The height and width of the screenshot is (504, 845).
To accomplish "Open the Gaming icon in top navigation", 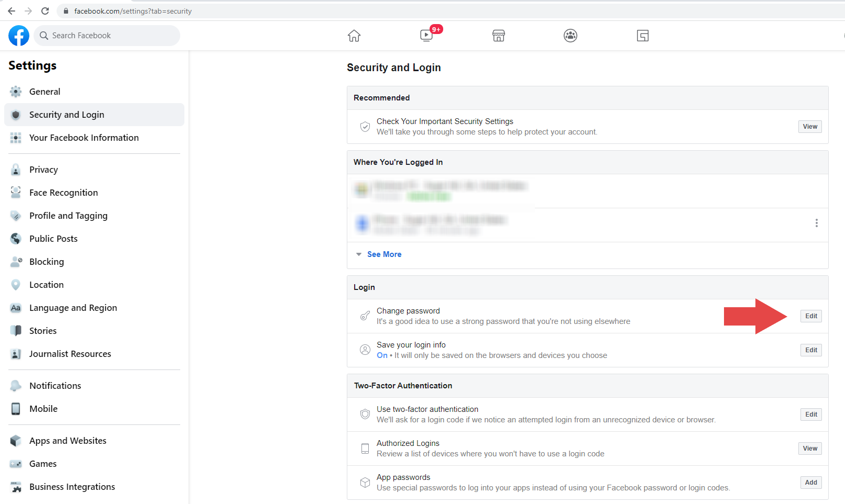I will click(643, 36).
